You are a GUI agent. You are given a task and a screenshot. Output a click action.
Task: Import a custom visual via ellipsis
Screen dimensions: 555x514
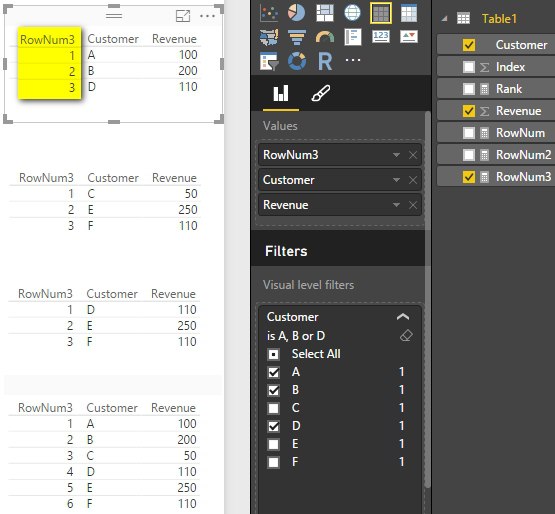tap(353, 60)
